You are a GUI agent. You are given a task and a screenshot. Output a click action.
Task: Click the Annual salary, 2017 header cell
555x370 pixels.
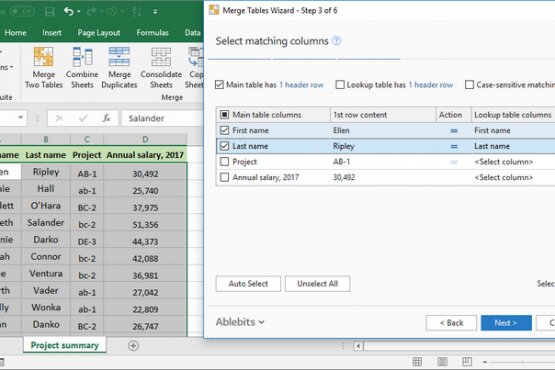145,155
